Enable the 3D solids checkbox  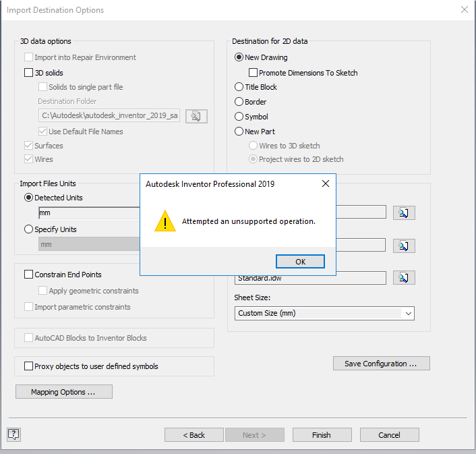[29, 73]
